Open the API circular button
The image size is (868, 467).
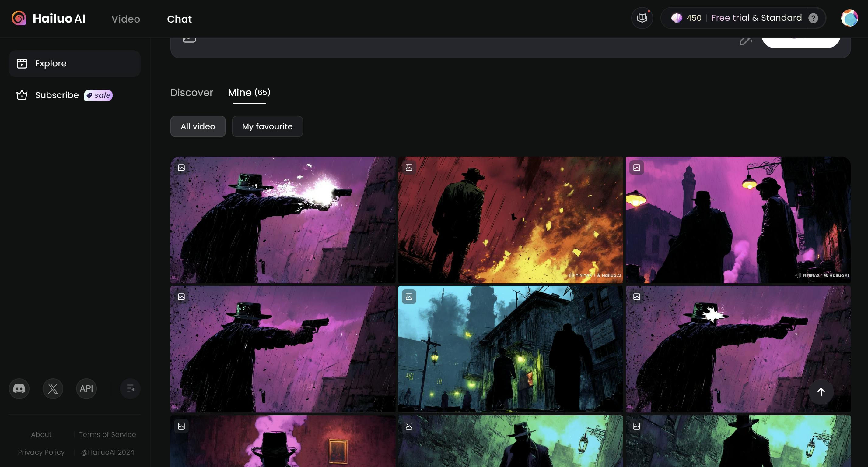[86, 389]
